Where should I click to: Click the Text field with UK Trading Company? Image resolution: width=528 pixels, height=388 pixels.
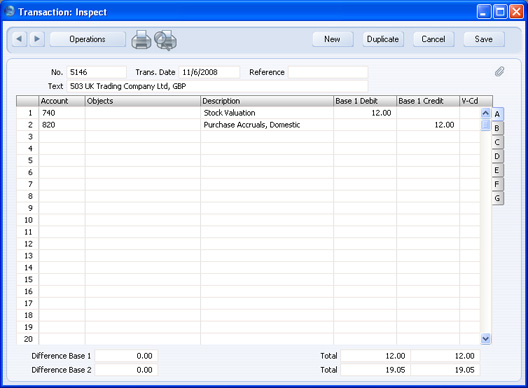pyautogui.click(x=217, y=86)
